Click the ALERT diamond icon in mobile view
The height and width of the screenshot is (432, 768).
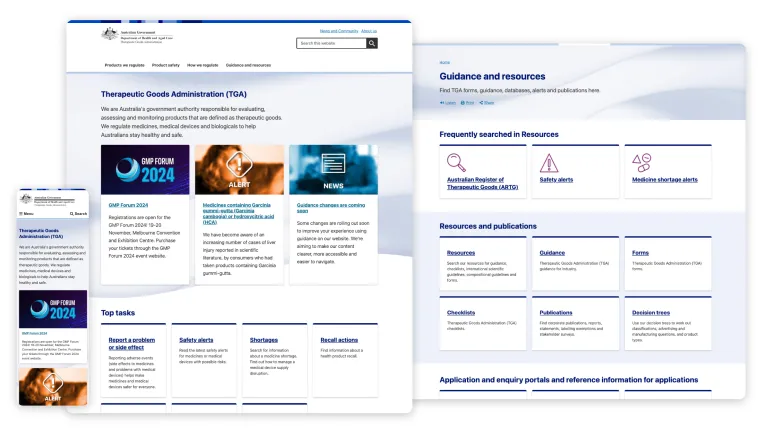52,383
